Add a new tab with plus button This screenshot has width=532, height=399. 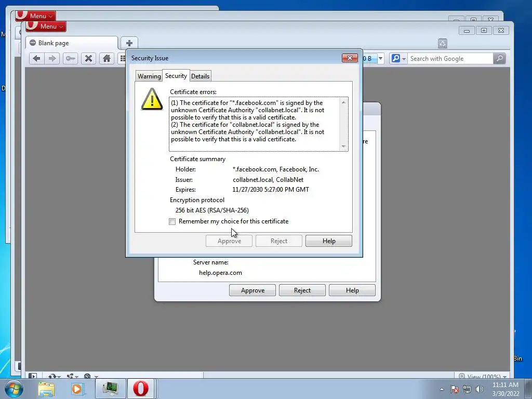coord(129,43)
